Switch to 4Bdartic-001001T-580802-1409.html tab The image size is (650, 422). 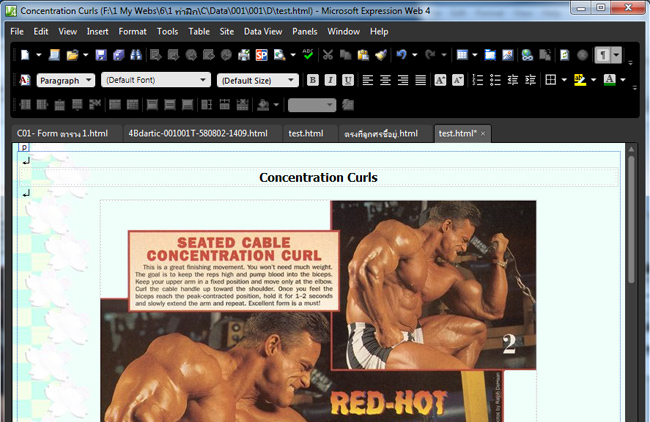(x=198, y=133)
